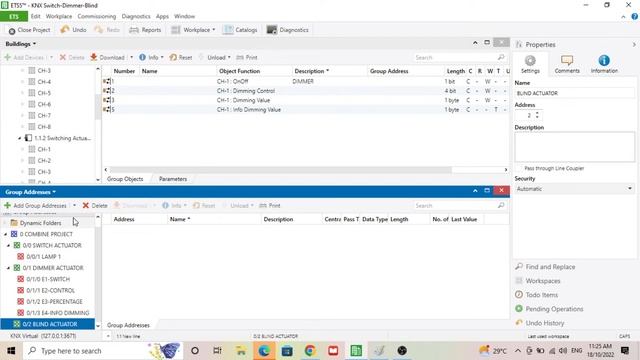This screenshot has height=360, width=640.
Task: Open the Workplace menu
Action: pyautogui.click(x=59, y=16)
